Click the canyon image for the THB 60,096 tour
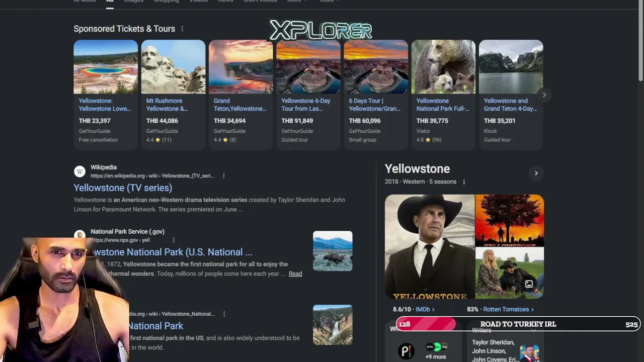The width and height of the screenshot is (644, 362). tap(376, 67)
